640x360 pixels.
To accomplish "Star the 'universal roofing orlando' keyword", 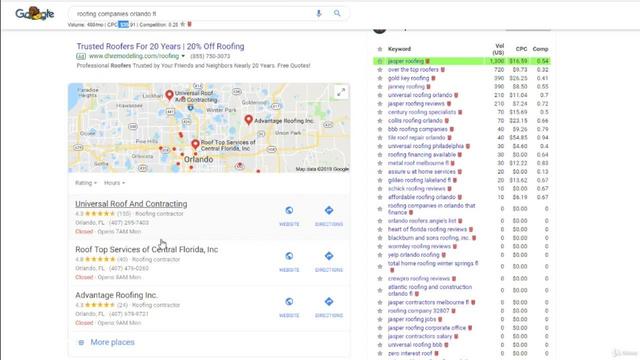I will click(x=380, y=96).
